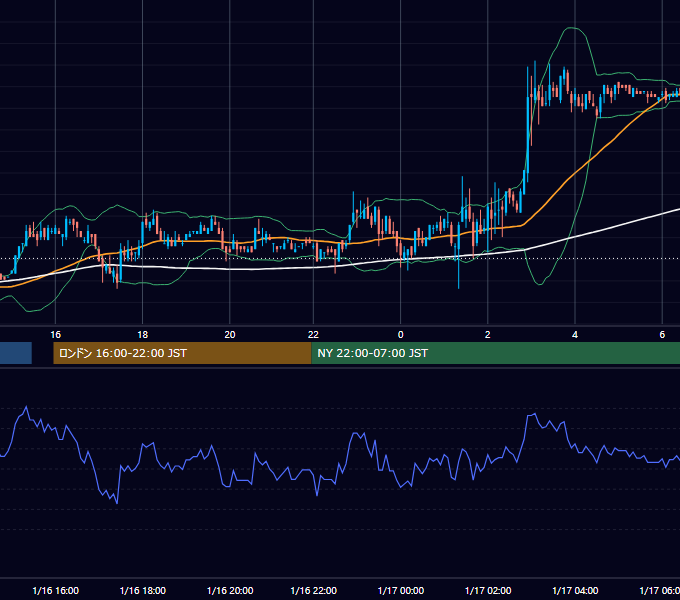Viewport: 680px width, 600px height.
Task: Click the 1/16 22:00 date label
Action: pyautogui.click(x=314, y=590)
